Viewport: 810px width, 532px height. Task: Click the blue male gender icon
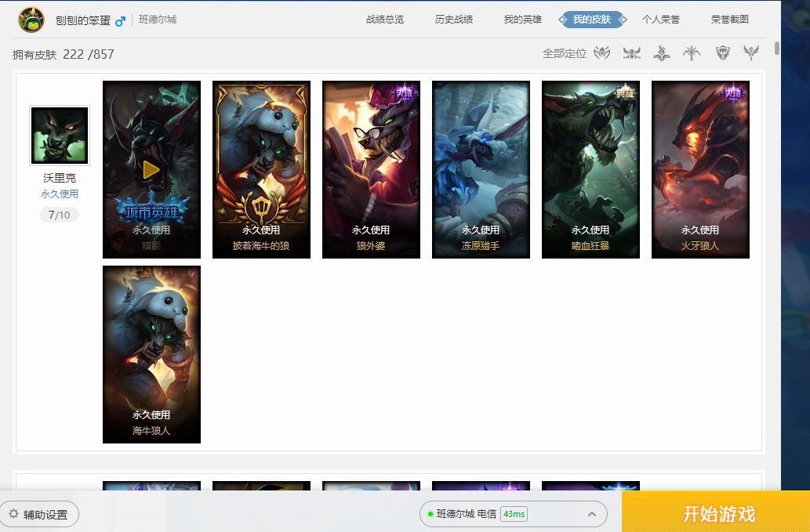[121, 21]
